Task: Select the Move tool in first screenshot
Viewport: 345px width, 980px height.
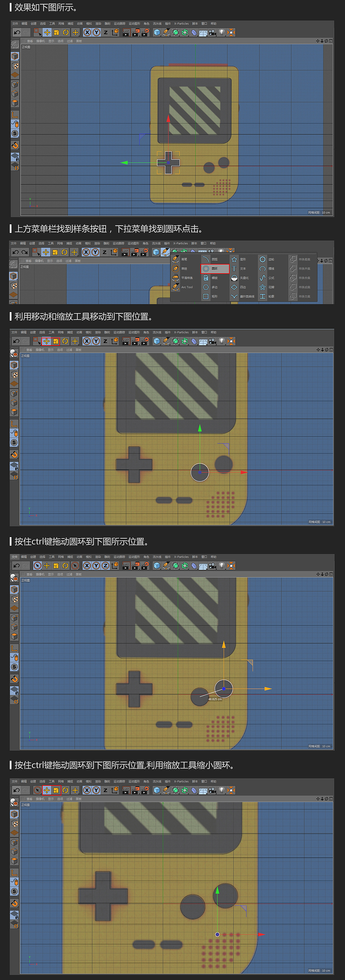Action: click(x=47, y=32)
